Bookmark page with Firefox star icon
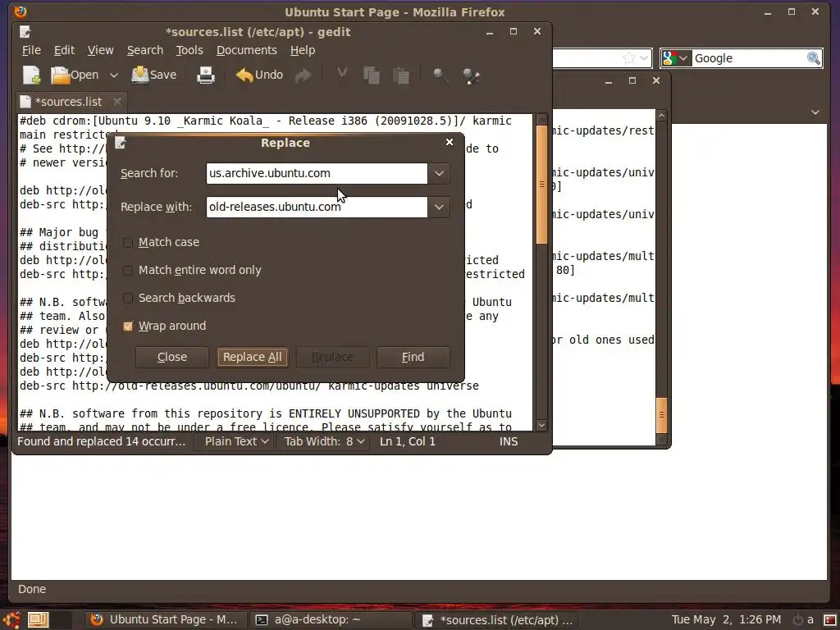 point(629,58)
